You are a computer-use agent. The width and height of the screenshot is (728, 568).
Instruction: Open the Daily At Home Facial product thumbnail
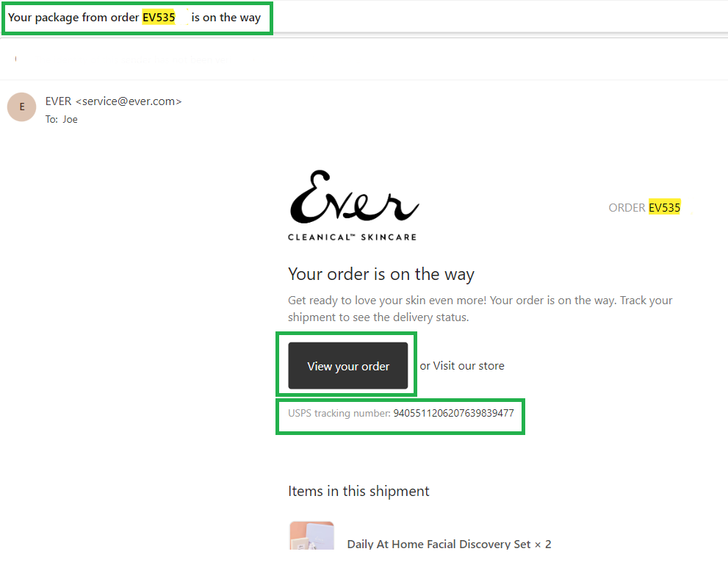311,536
